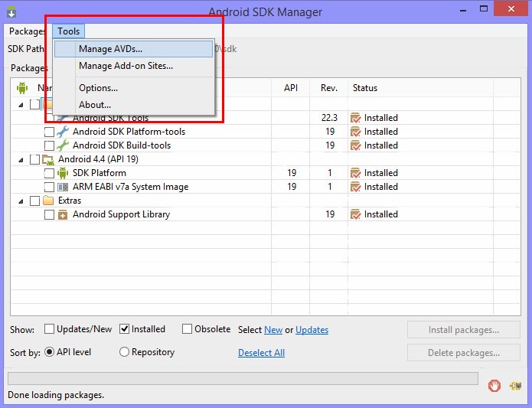Viewport: 532px width, 408px height.
Task: Collapse the Android 4.4 (API 19) group
Action: (x=21, y=160)
